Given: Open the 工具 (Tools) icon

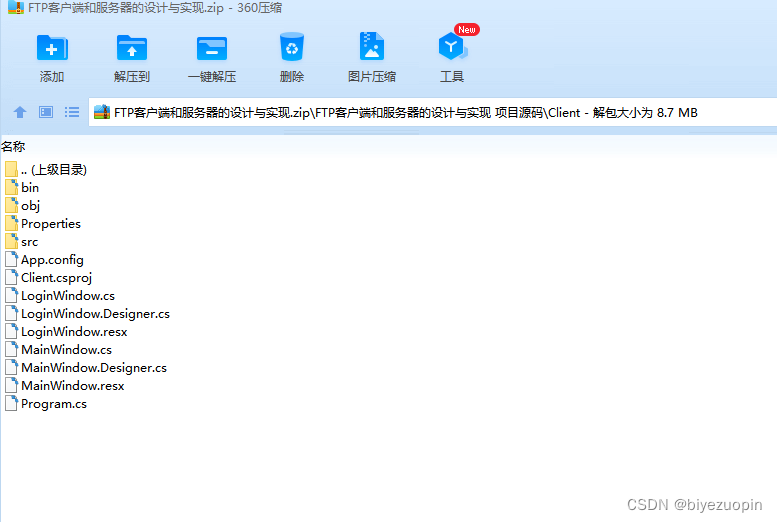Looking at the screenshot, I should (x=452, y=46).
